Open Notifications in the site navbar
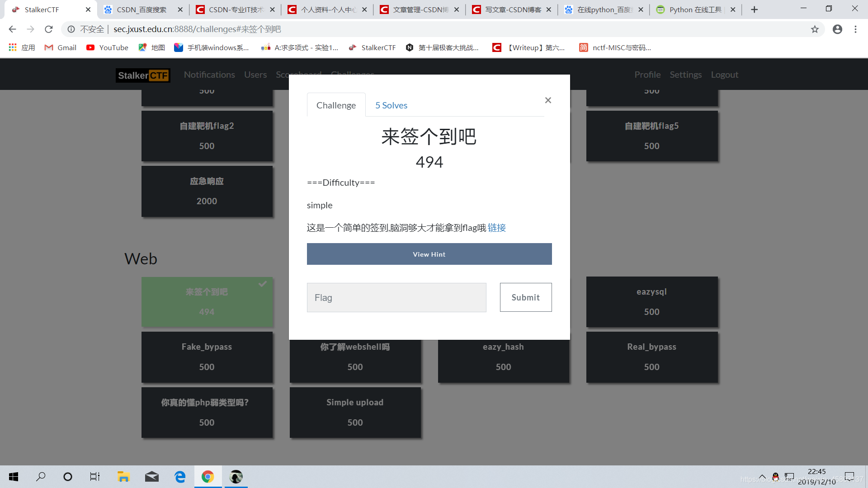Viewport: 868px width, 488px height. tap(209, 75)
